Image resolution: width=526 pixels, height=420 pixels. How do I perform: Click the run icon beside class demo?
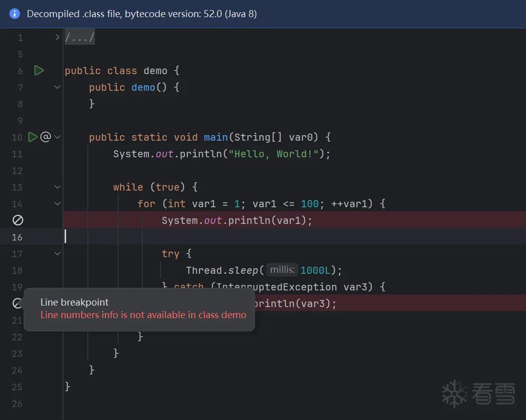39,71
